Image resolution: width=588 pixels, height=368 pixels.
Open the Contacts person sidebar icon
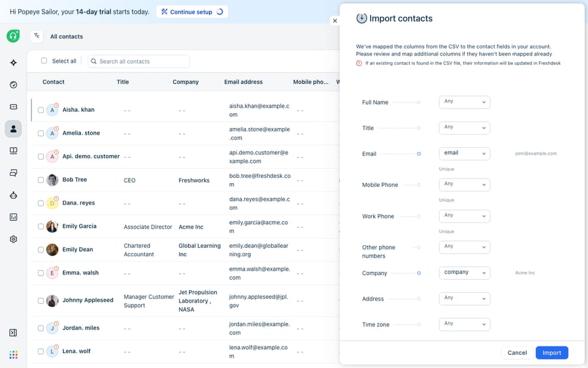click(x=14, y=129)
